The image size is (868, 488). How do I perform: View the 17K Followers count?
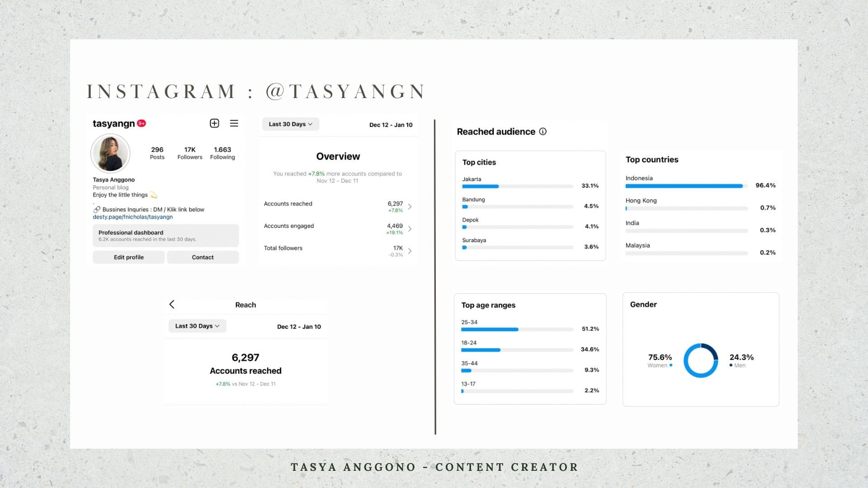tap(190, 153)
